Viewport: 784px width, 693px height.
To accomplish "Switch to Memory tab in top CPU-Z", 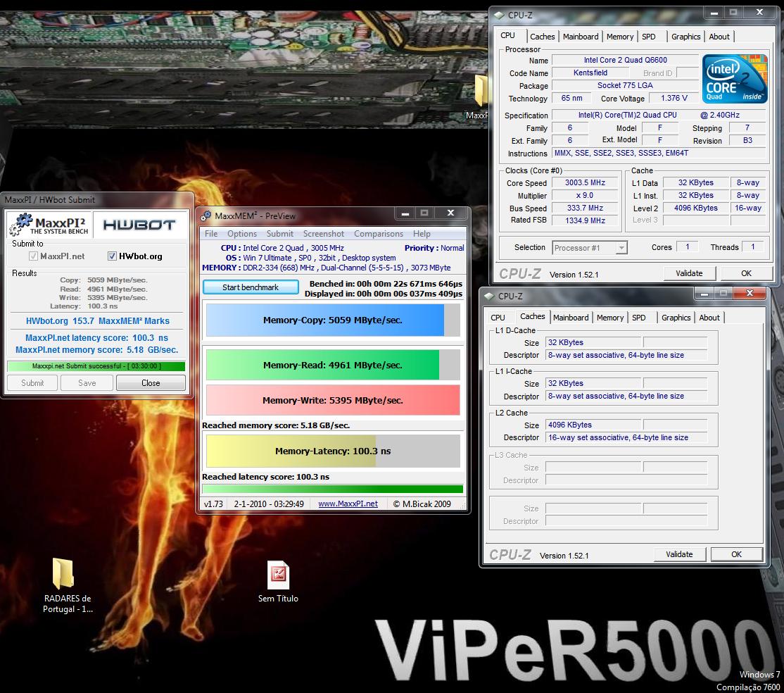I will click(620, 37).
